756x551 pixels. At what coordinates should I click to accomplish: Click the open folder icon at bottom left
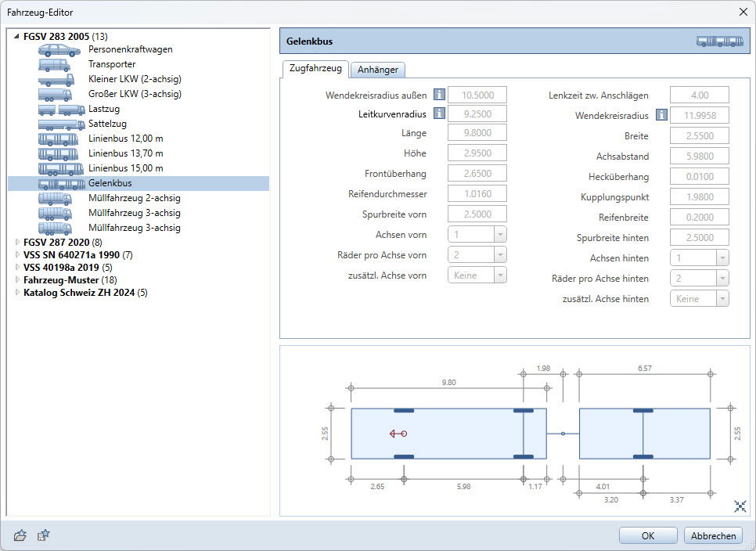tap(20, 535)
